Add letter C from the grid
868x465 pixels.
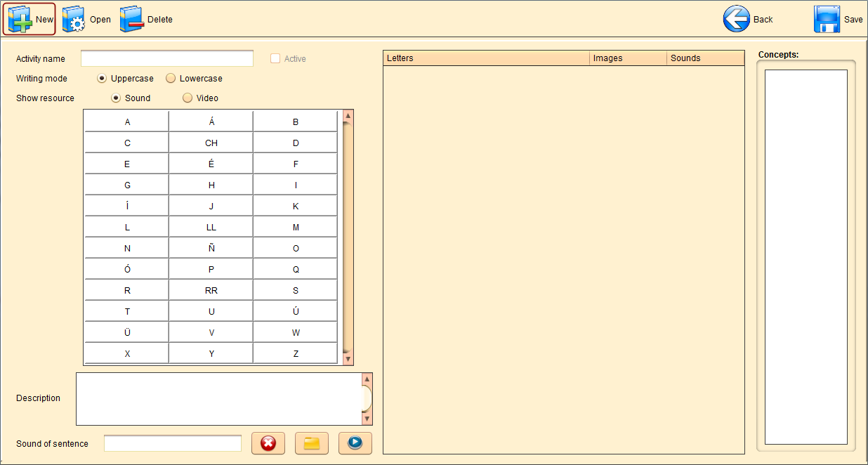coord(127,143)
